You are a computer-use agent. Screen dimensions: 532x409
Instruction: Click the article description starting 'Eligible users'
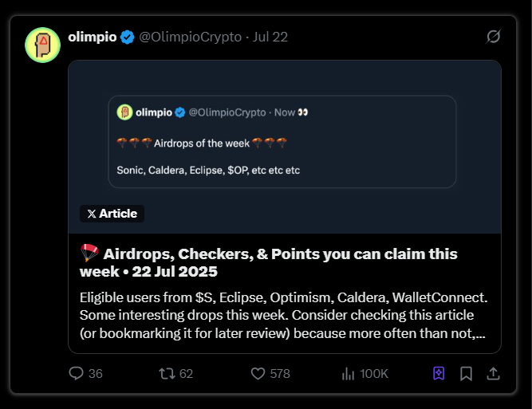283,315
